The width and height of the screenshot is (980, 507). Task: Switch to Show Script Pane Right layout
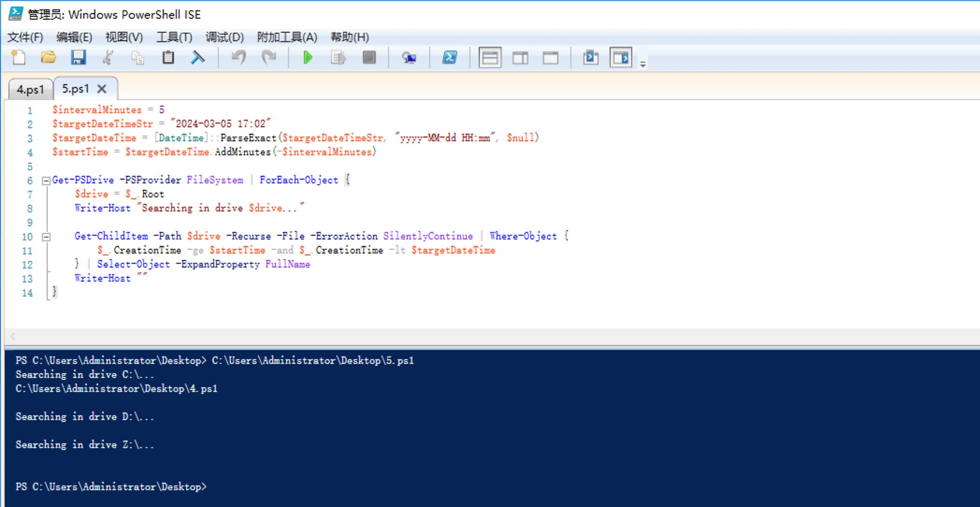coord(520,58)
